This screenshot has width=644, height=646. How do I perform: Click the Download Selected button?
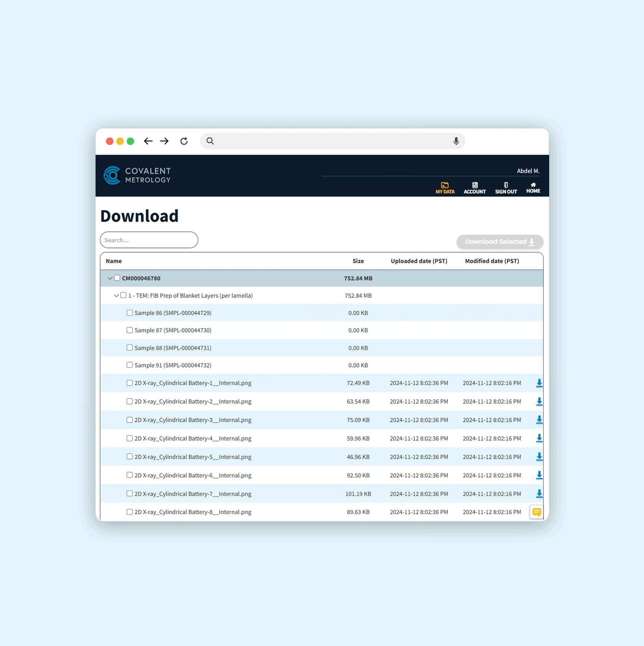point(500,242)
